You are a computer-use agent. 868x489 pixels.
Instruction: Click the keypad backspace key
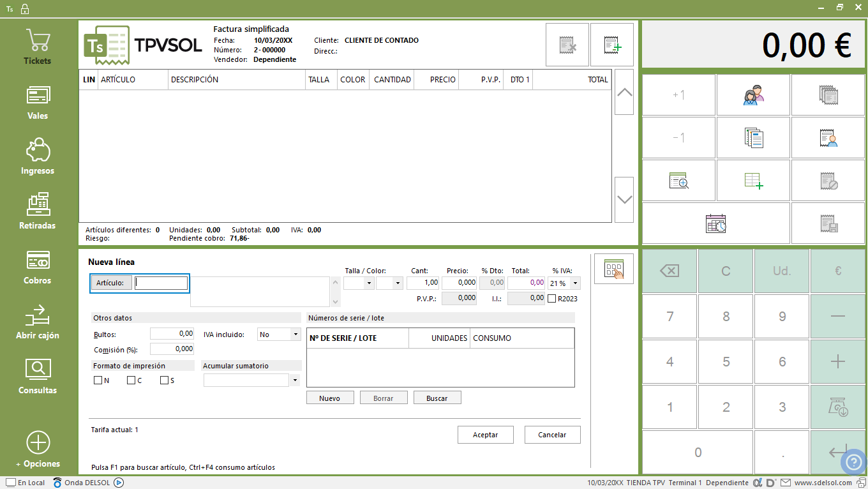(x=670, y=271)
